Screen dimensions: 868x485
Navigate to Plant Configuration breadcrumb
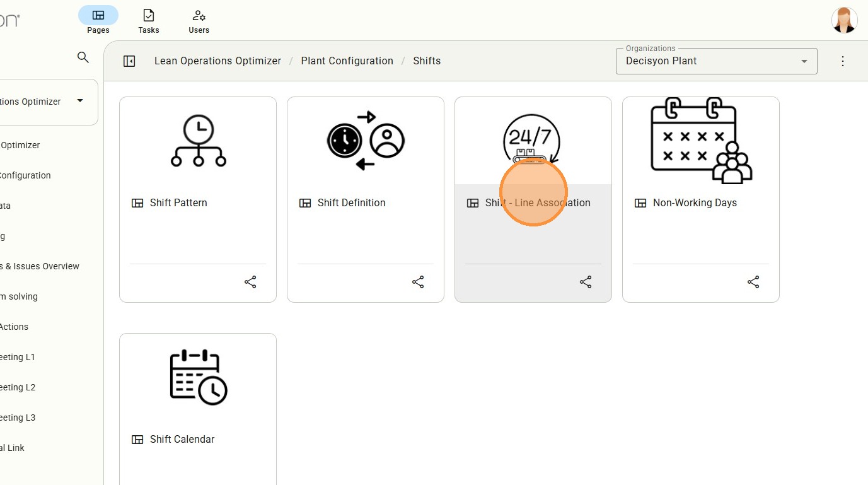[x=347, y=61]
